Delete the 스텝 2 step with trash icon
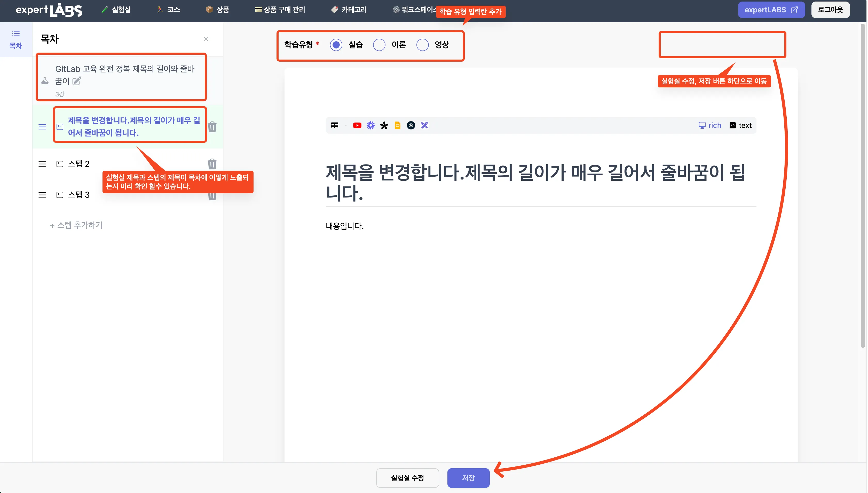 [x=212, y=164]
